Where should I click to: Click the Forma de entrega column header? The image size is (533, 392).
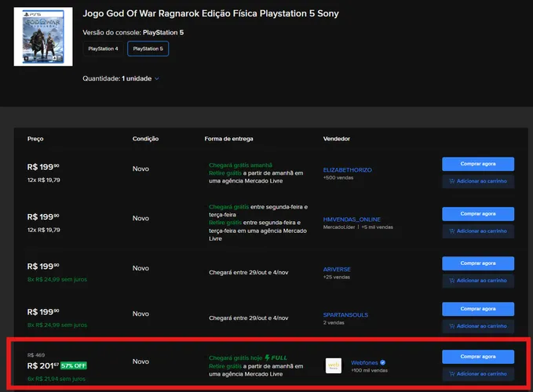point(228,139)
